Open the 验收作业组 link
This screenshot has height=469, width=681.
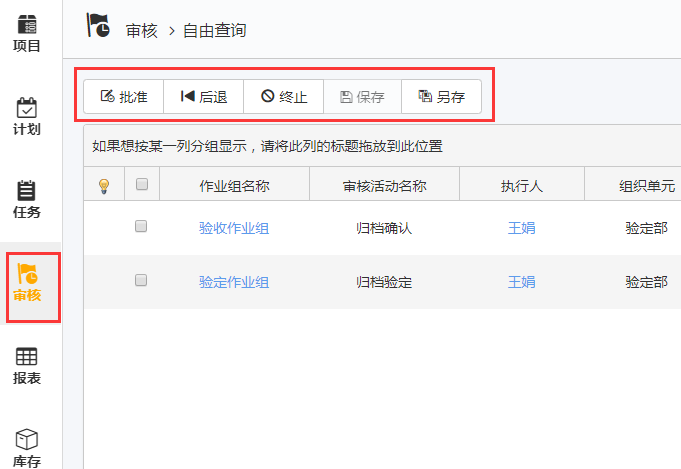tap(234, 228)
